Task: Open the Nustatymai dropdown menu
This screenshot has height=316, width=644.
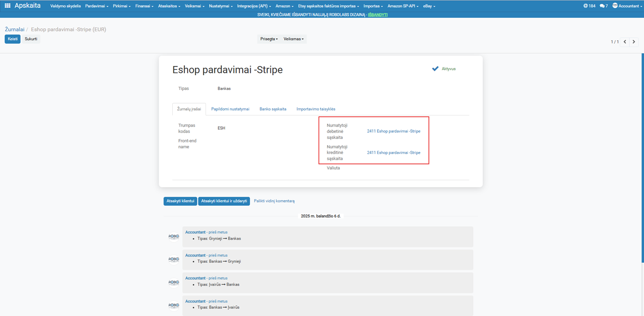Action: pos(221,6)
